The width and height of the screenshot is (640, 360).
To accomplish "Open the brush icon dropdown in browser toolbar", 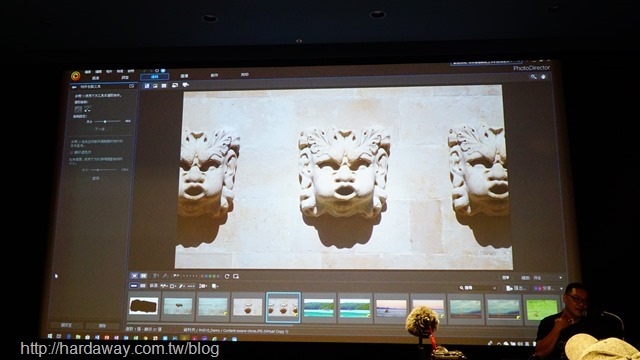I will [182, 286].
